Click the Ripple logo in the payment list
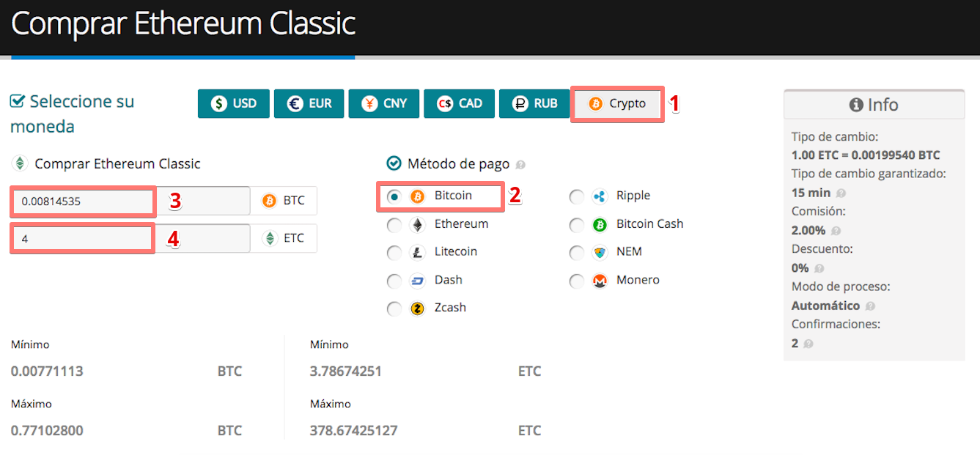The width and height of the screenshot is (980, 455). point(600,196)
